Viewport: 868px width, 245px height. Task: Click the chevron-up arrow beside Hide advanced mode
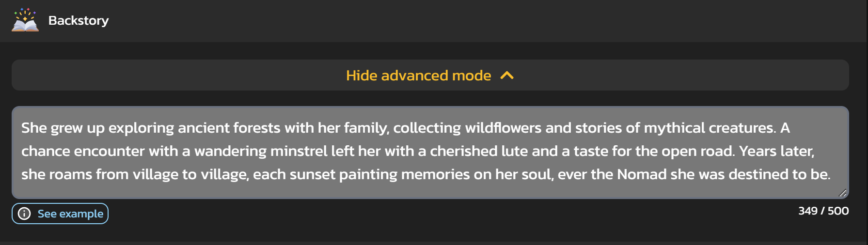tap(507, 76)
